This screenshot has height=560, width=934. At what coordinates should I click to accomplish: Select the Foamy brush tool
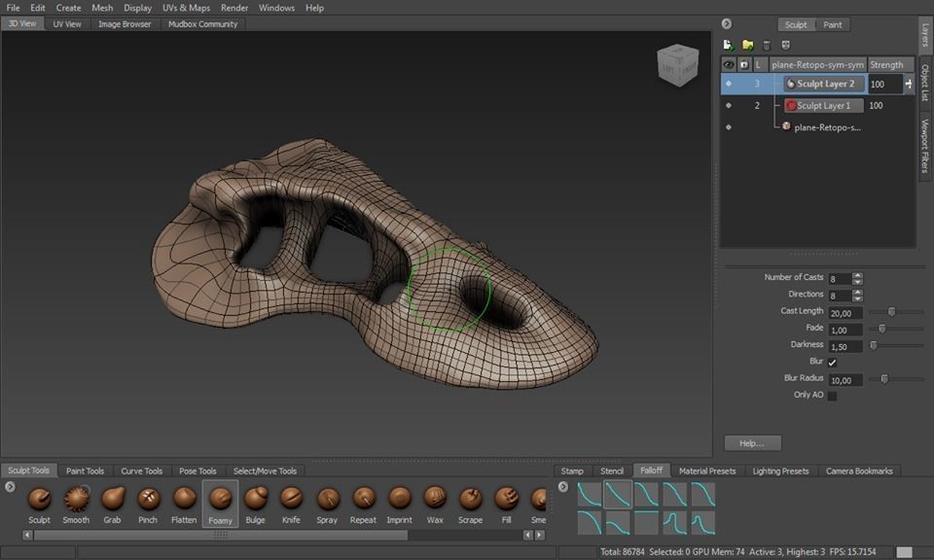point(220,505)
